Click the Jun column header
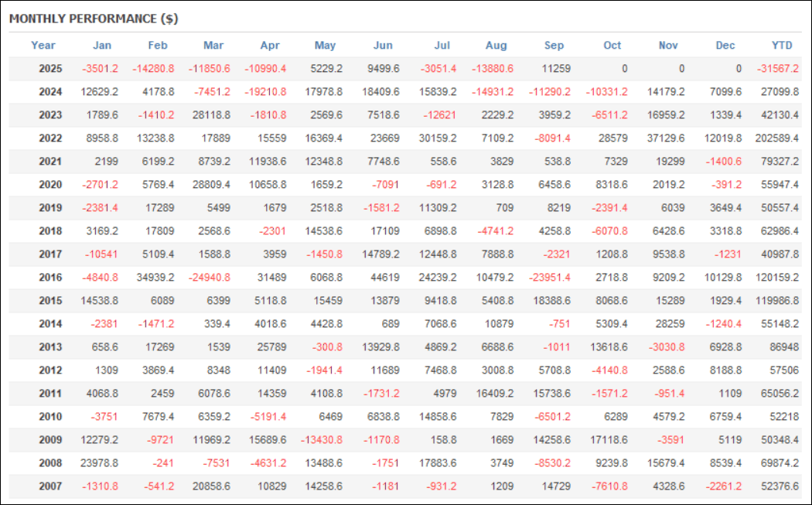The width and height of the screenshot is (812, 505). (x=382, y=45)
